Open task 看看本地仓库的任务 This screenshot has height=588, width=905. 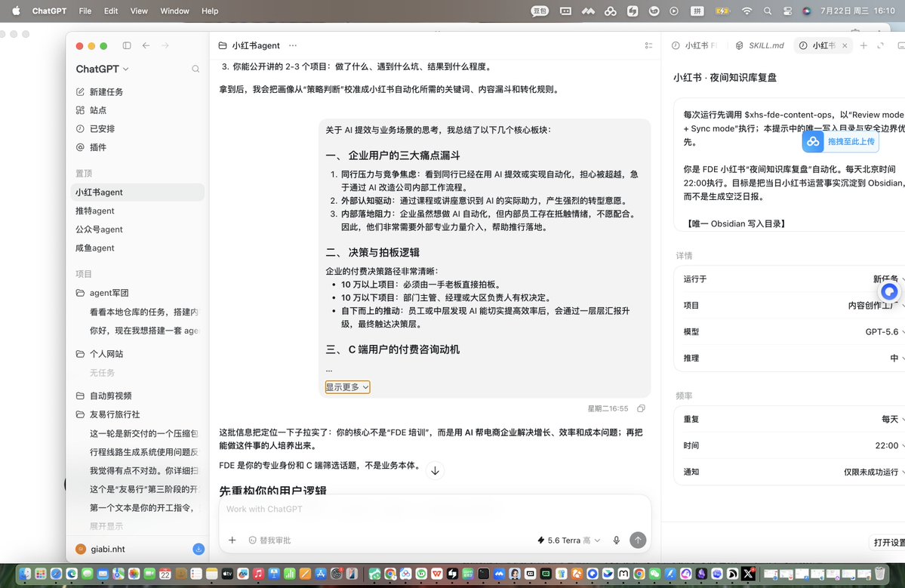pos(143,312)
